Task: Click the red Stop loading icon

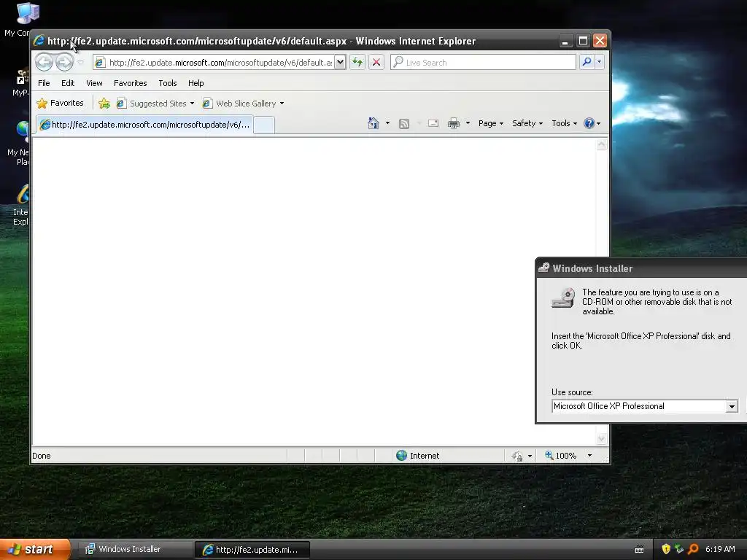Action: 376,63
